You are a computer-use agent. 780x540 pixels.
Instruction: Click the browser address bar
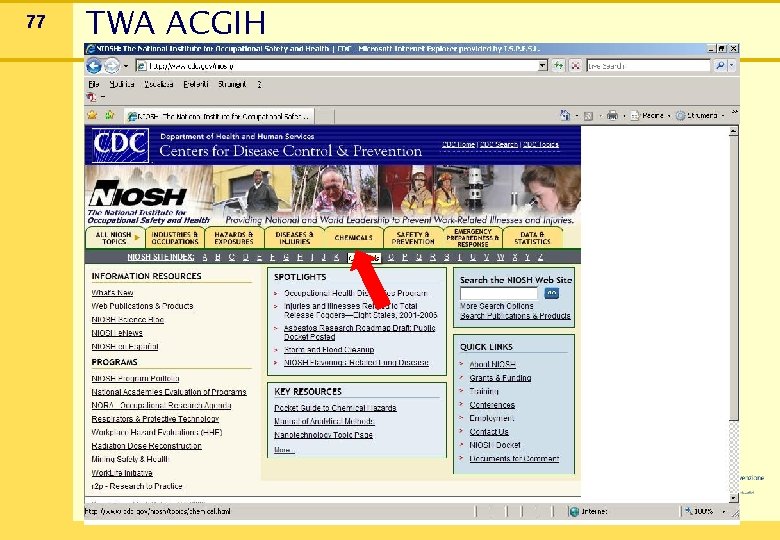click(x=337, y=66)
